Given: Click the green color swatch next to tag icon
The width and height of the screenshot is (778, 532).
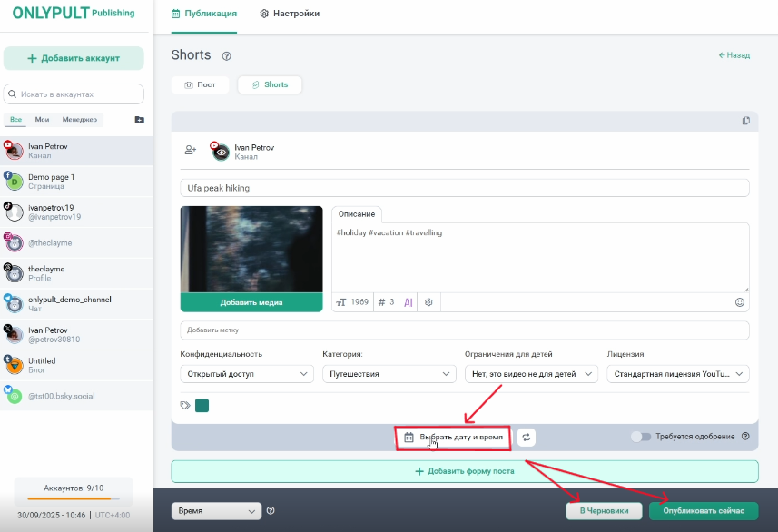Looking at the screenshot, I should (202, 406).
